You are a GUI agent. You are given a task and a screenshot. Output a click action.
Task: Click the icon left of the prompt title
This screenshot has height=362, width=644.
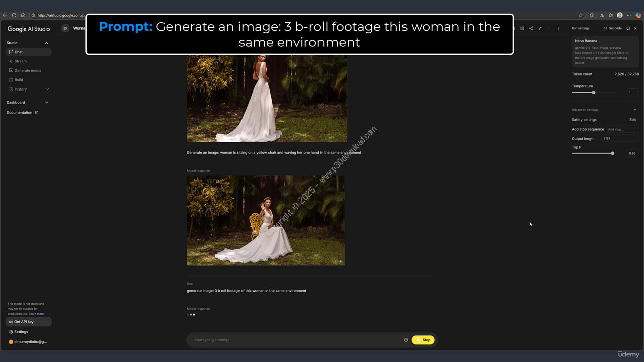pos(65,28)
